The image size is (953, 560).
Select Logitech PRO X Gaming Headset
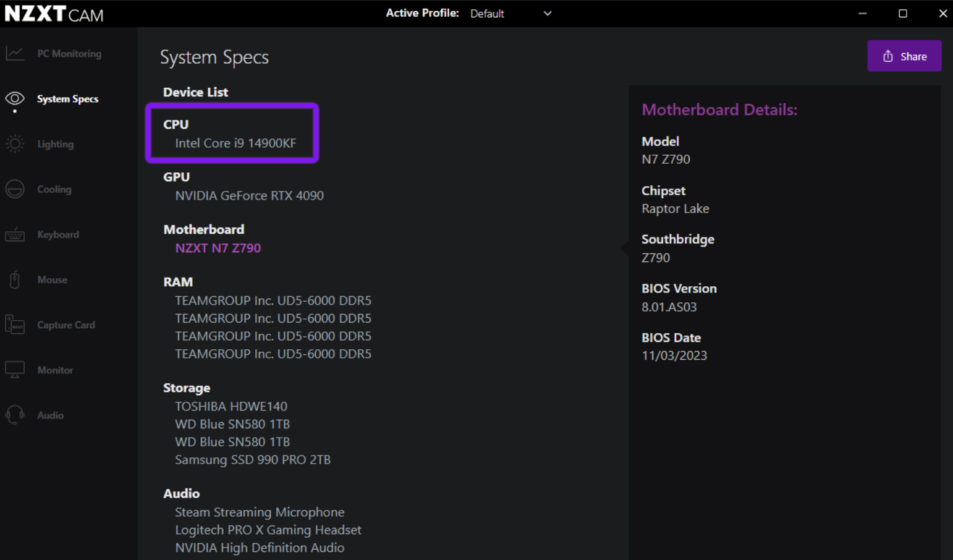pyautogui.click(x=268, y=530)
